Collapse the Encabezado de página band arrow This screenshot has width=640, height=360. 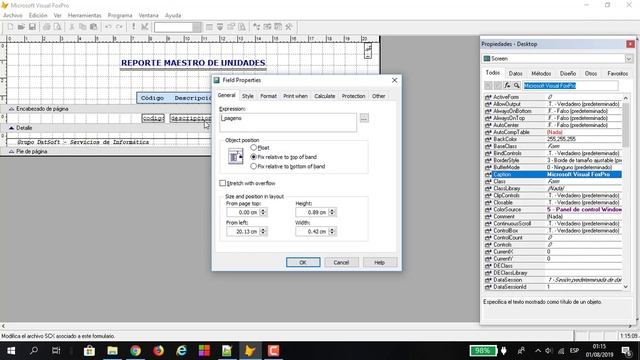[x=11, y=109]
